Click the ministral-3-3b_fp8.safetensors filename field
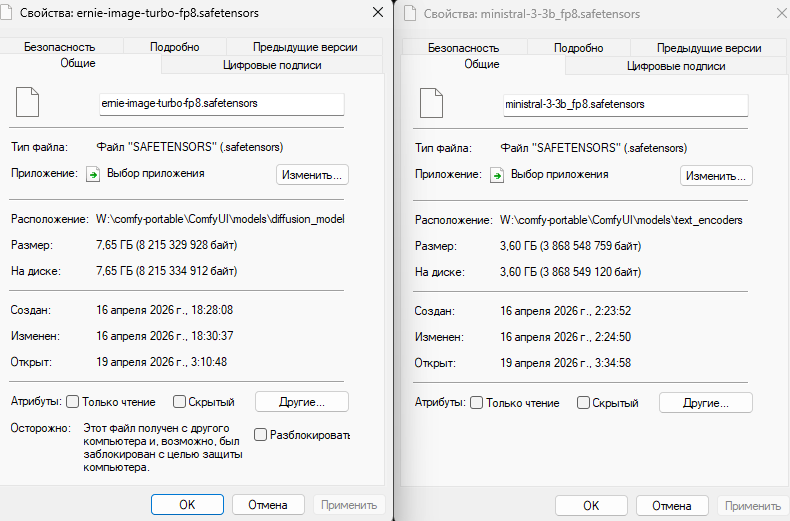The height and width of the screenshot is (521, 790). pyautogui.click(x=626, y=105)
